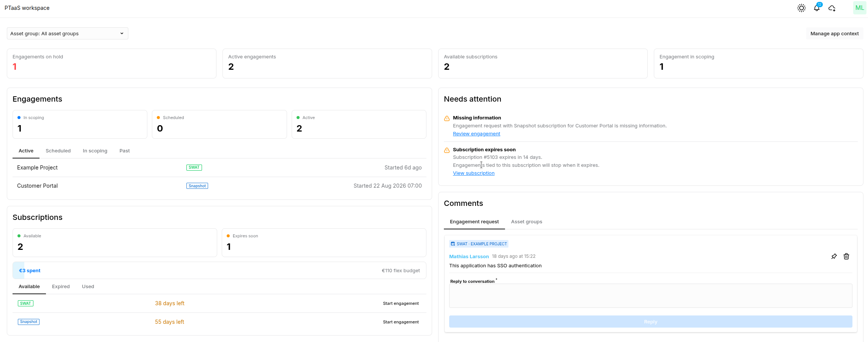This screenshot has width=868, height=342.
Task: Click the Mathias Larsson author name
Action: [469, 257]
